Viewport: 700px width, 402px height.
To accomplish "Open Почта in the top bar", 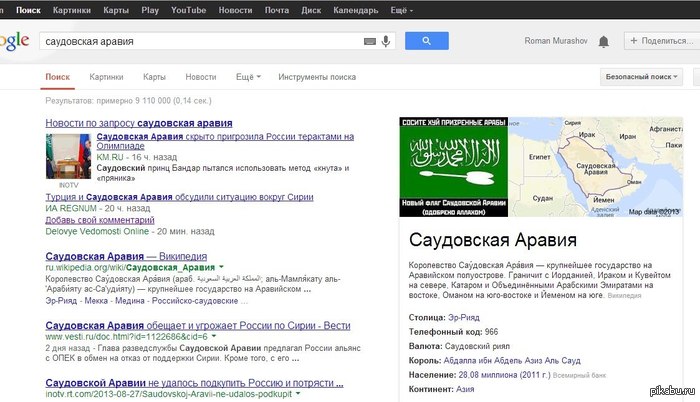I will click(x=277, y=10).
